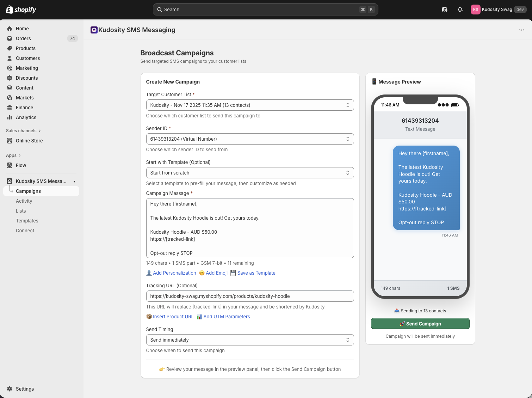Click the Kudosity logo in page header
This screenshot has height=398, width=532.
point(94,30)
